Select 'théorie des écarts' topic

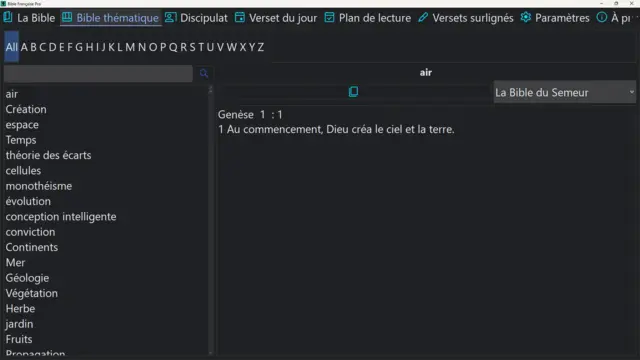point(49,155)
